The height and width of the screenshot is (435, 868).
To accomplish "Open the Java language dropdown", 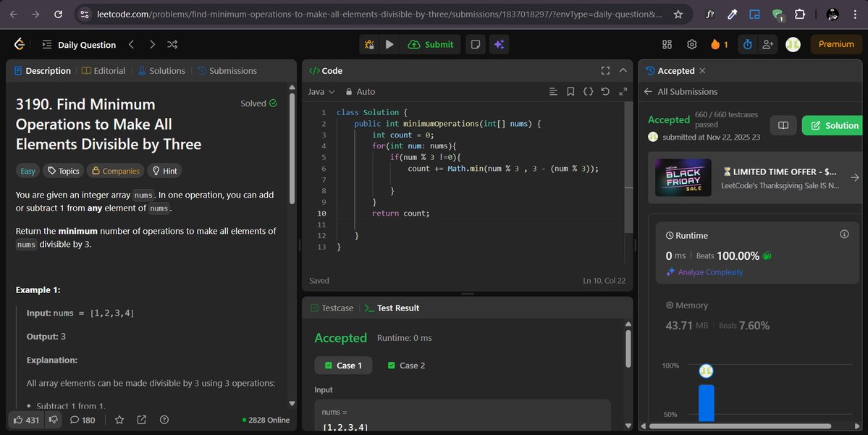I will tap(321, 91).
